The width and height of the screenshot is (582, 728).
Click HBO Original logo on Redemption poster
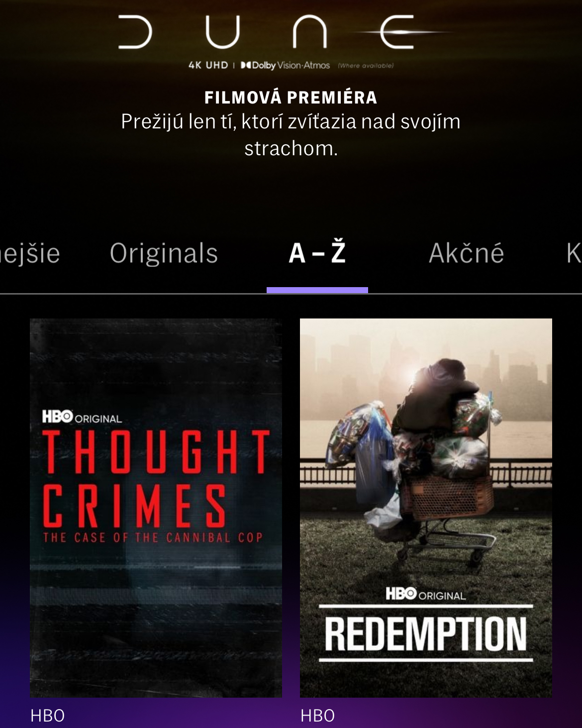coord(426,594)
